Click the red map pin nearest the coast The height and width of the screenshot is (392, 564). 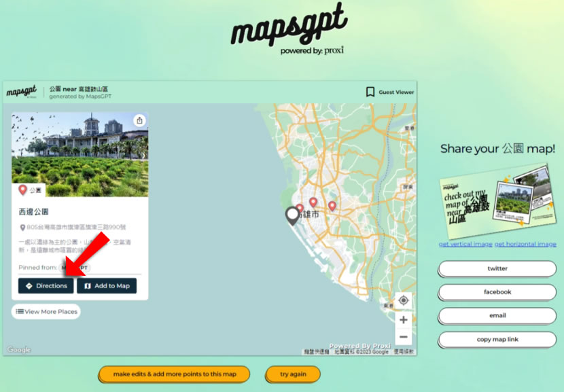tap(300, 209)
